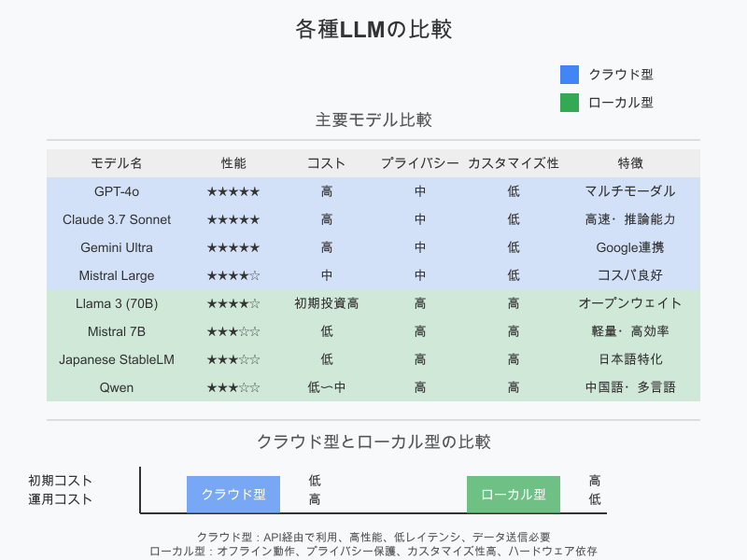Click the コスト column header
Screen dimensions: 747x560
click(x=326, y=163)
